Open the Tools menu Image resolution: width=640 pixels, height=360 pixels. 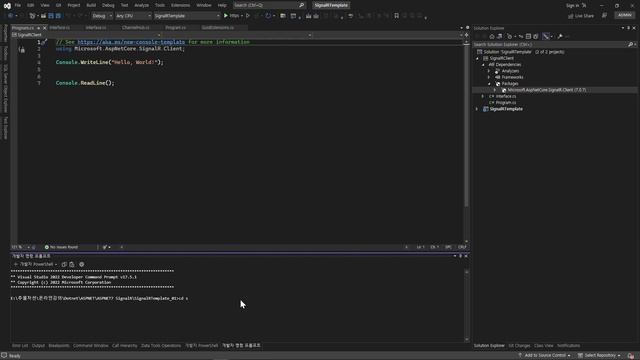(160, 5)
